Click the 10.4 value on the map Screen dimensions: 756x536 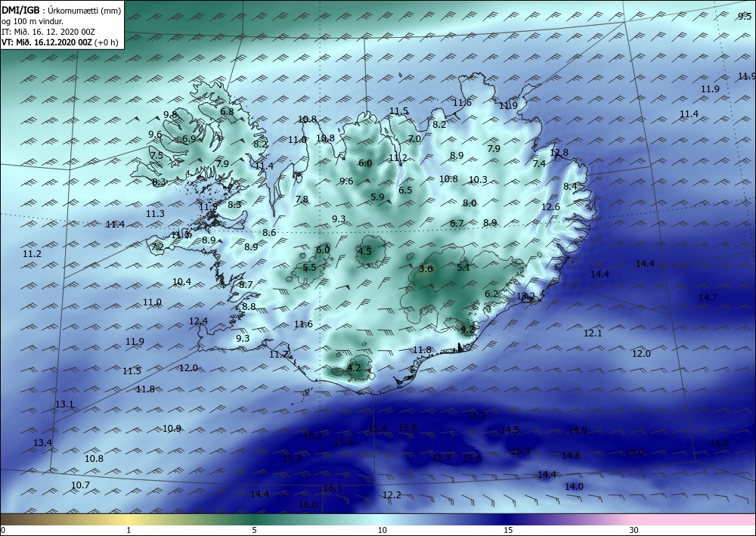pyautogui.click(x=181, y=281)
